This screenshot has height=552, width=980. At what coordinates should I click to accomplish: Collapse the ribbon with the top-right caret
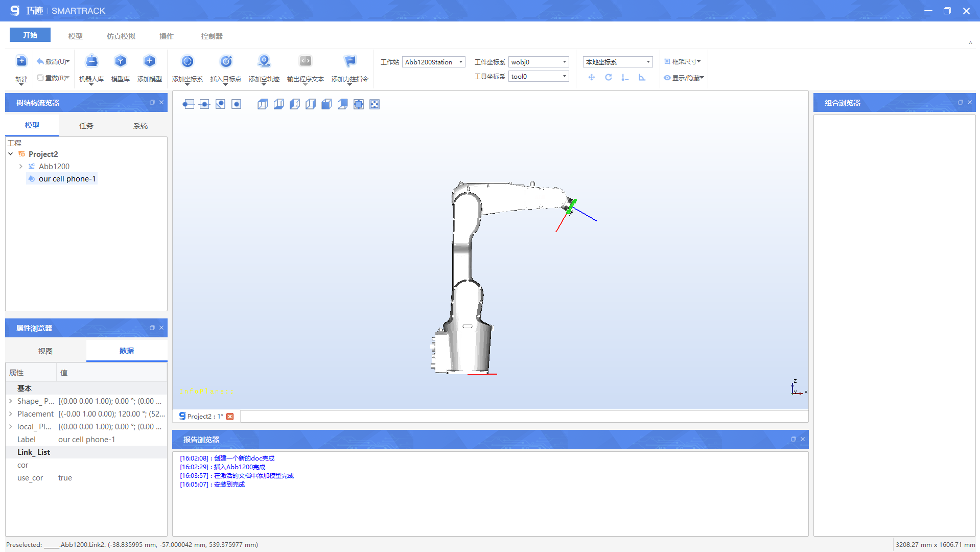click(970, 43)
